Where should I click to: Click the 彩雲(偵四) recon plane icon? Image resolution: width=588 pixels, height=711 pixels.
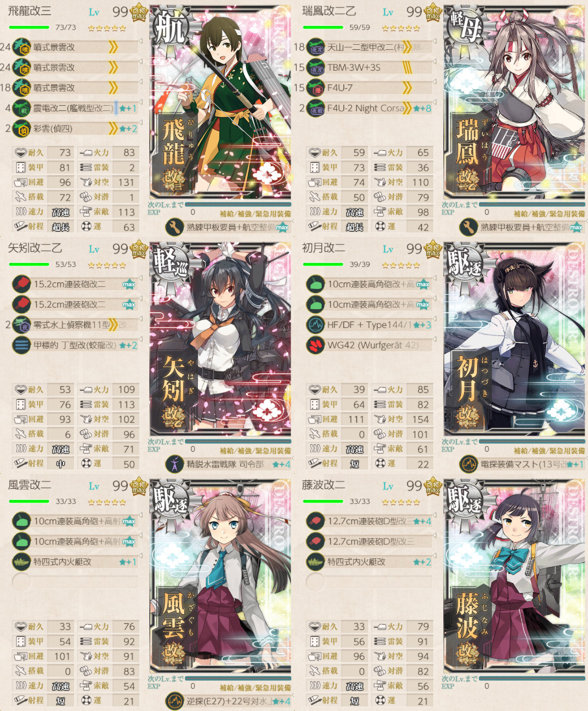pos(21,129)
